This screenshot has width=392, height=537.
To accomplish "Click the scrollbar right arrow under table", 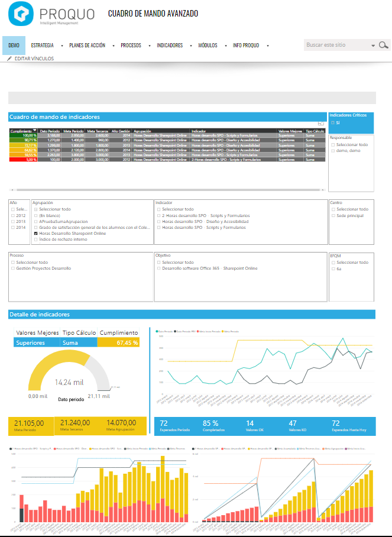I will point(322,190).
